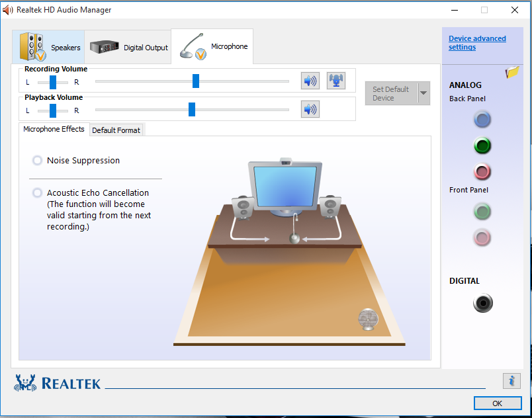This screenshot has width=532, height=418.
Task: Click the playback volume level slider
Action: pos(192,110)
